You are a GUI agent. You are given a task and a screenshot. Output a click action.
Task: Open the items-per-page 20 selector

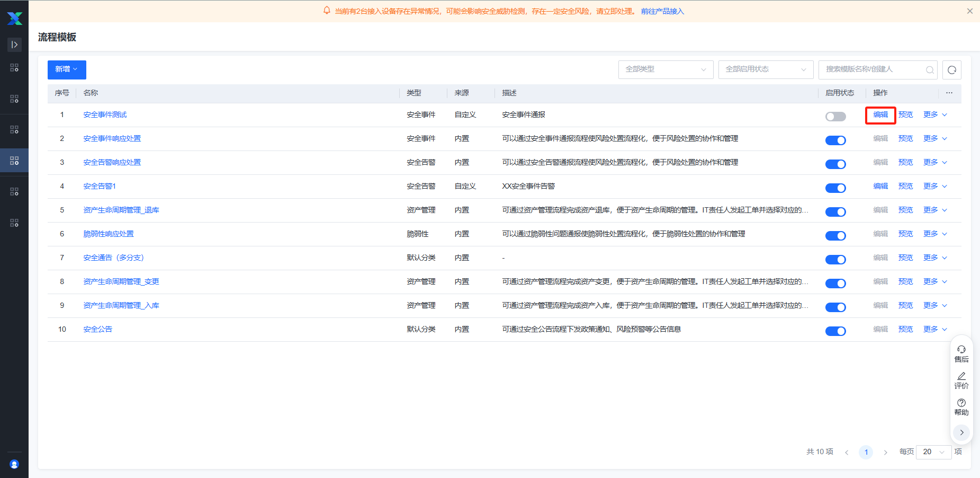pos(933,452)
